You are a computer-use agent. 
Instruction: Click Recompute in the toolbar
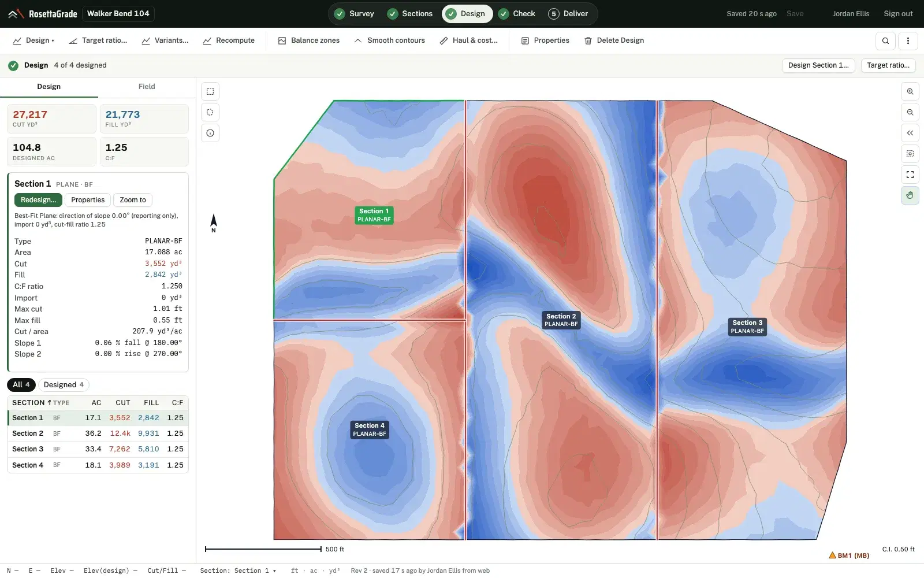pos(229,40)
